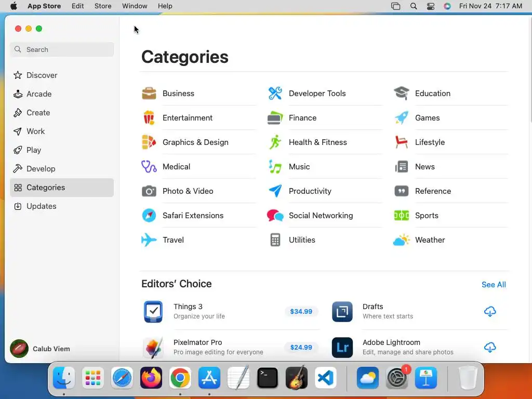Select the Music notes icon
This screenshot has height=399, width=532.
(275, 167)
